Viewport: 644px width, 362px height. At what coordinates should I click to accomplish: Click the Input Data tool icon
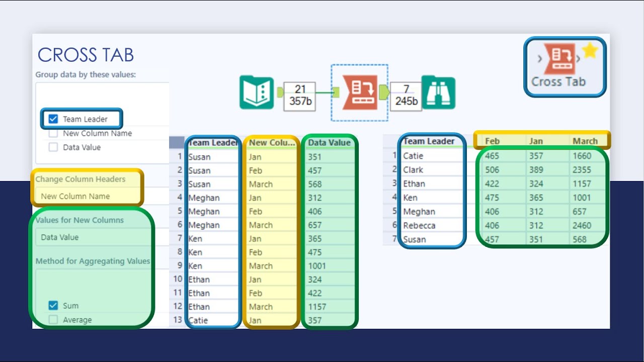(x=256, y=93)
